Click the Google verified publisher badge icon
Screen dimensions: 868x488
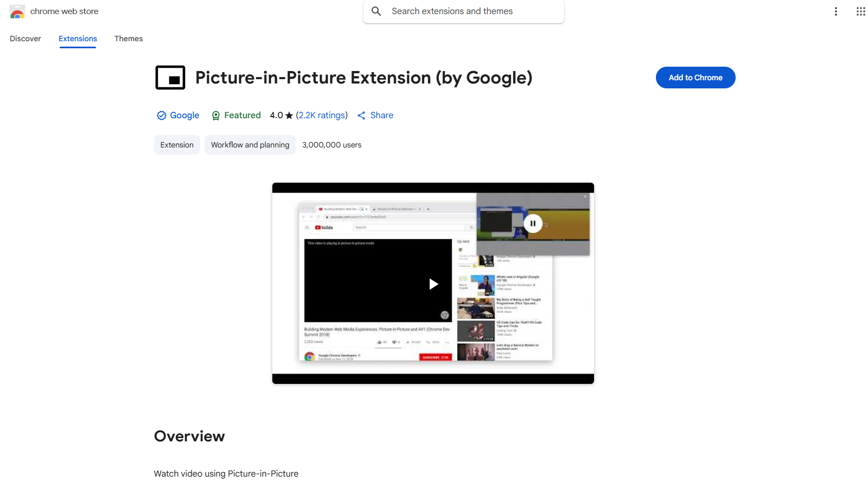161,115
